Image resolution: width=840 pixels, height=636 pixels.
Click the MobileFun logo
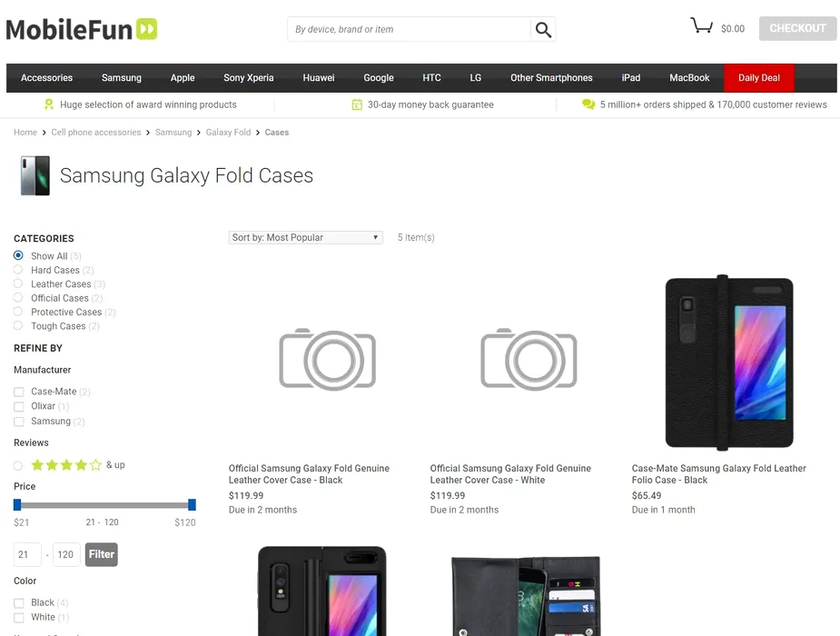pyautogui.click(x=82, y=29)
